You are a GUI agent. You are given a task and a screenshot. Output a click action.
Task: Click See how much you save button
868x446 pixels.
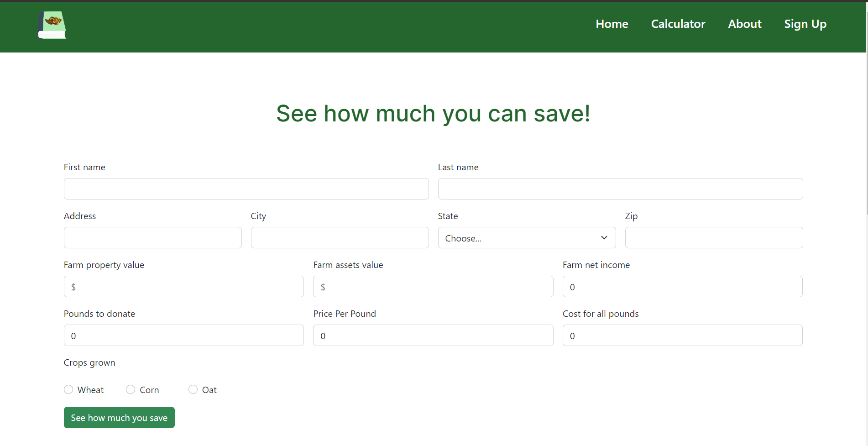[x=119, y=417]
